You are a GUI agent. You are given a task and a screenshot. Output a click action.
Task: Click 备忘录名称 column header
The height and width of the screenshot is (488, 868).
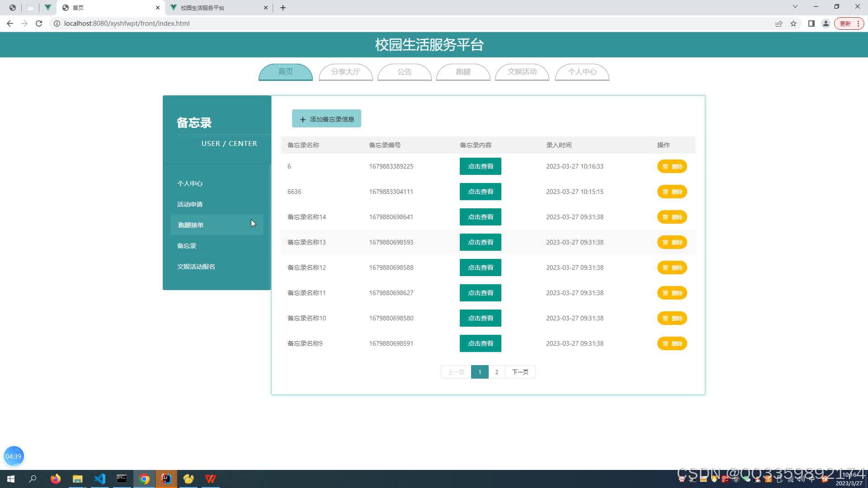click(x=303, y=145)
